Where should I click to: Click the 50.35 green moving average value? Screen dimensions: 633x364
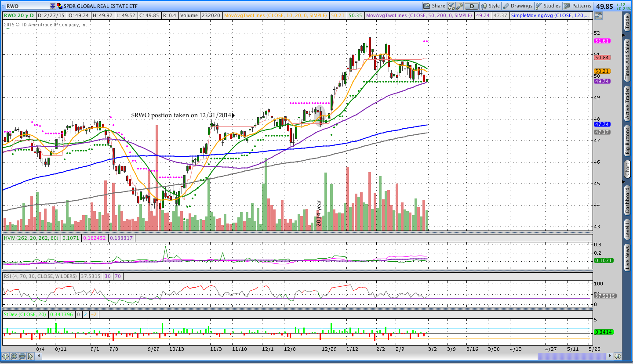355,15
